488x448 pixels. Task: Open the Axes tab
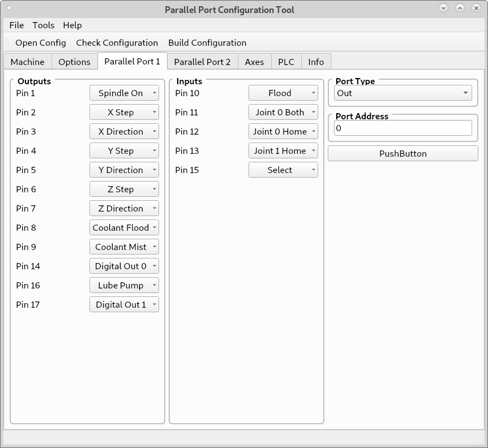click(x=254, y=62)
